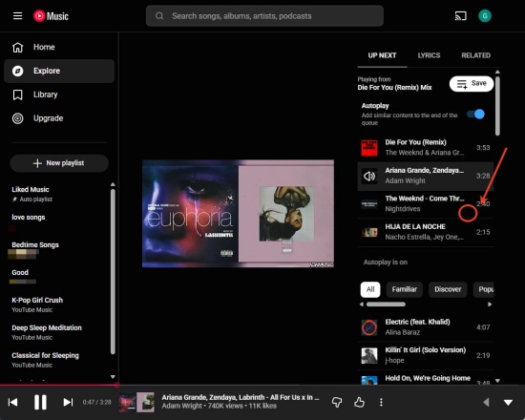Image resolution: width=525 pixels, height=420 pixels.
Task: Click the playlist sidebar scroll-up arrow
Action: tap(113, 184)
